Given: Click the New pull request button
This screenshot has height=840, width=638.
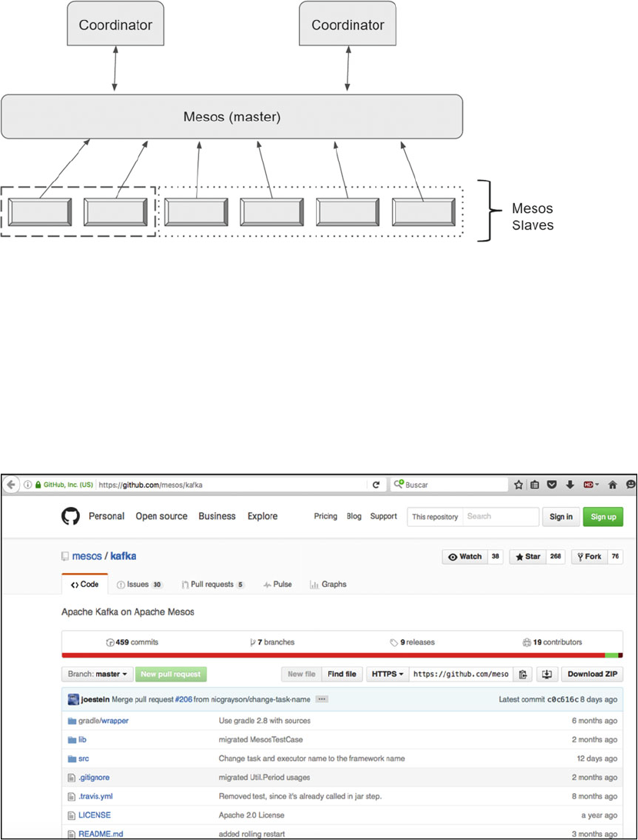Looking at the screenshot, I should 171,674.
